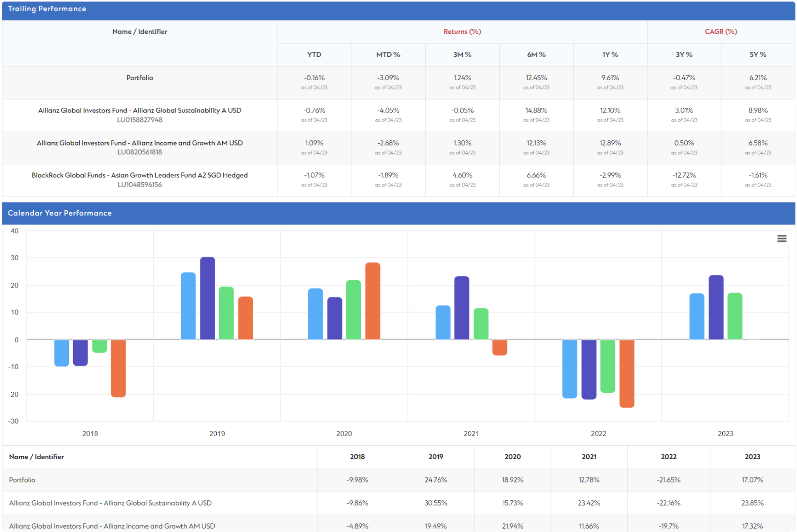Image resolution: width=797 pixels, height=532 pixels.
Task: Click the 2020 green bar
Action: click(353, 310)
